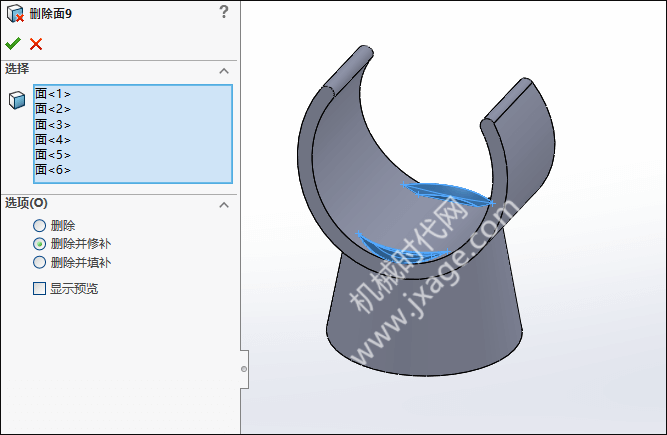Image resolution: width=667 pixels, height=435 pixels.
Task: Click the green checkmark to confirm
Action: click(x=13, y=43)
